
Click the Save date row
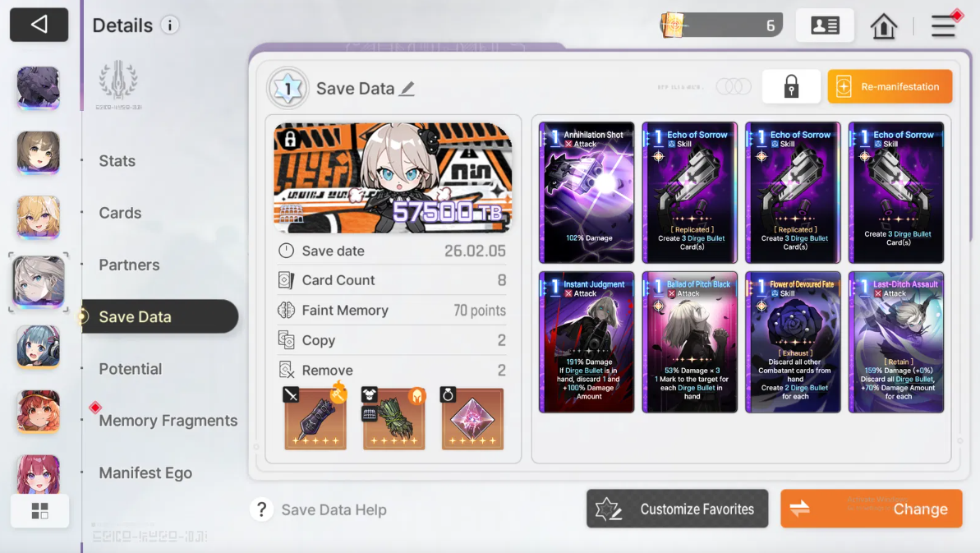(392, 251)
